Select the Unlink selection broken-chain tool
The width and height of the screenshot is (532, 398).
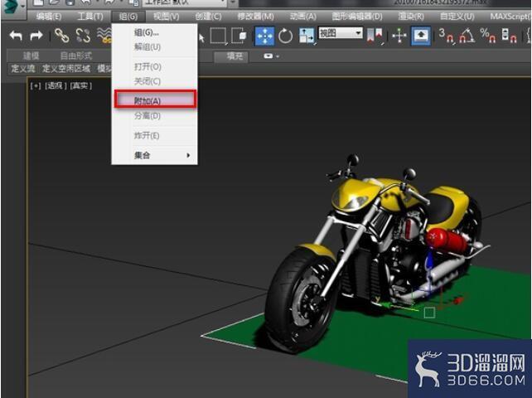tap(83, 36)
